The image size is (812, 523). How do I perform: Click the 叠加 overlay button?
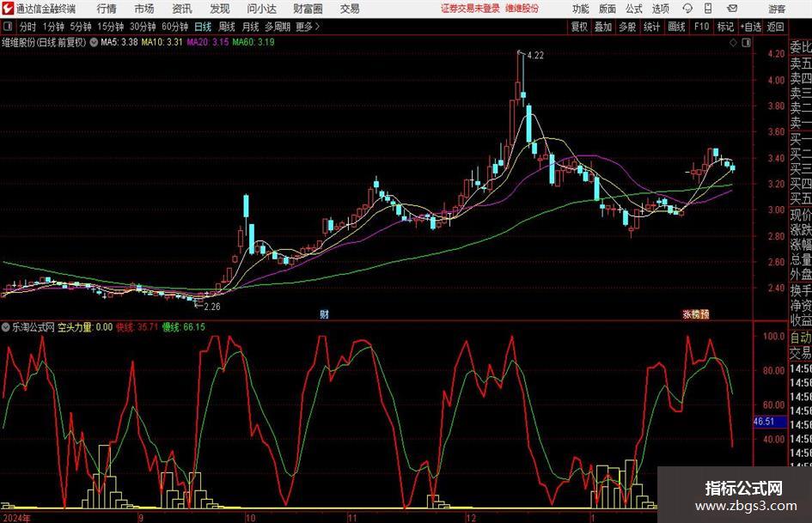click(603, 27)
